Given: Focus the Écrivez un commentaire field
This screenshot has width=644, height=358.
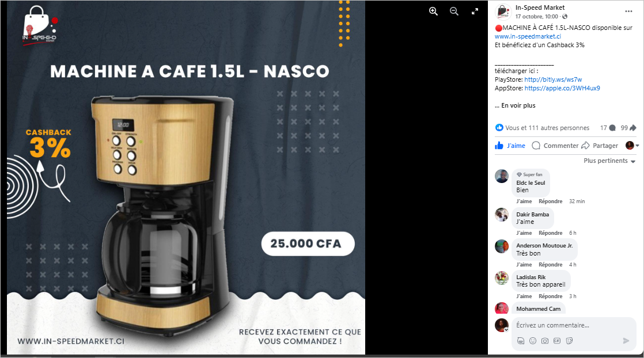Looking at the screenshot, I should click(574, 325).
